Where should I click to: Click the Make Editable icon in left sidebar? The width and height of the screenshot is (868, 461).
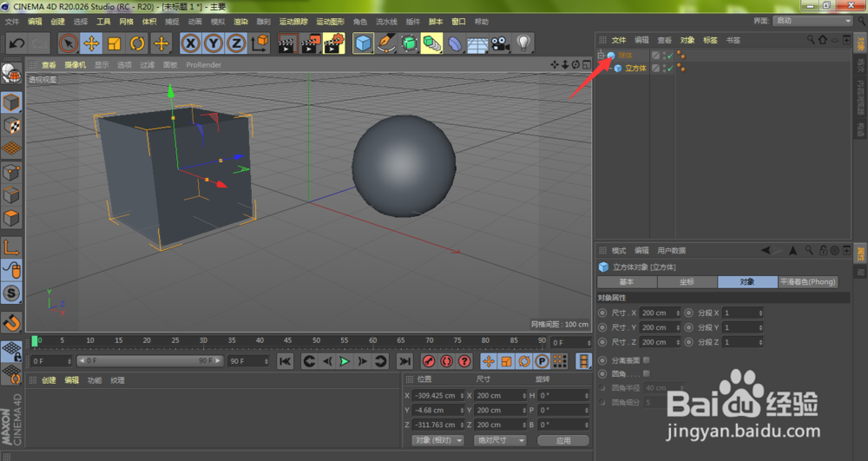(11, 73)
